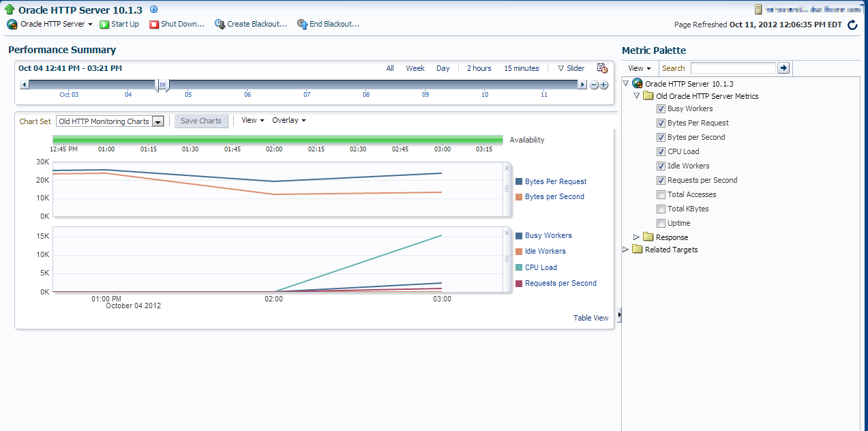Click the Start Up green icon
The height and width of the screenshot is (431, 868).
point(104,24)
